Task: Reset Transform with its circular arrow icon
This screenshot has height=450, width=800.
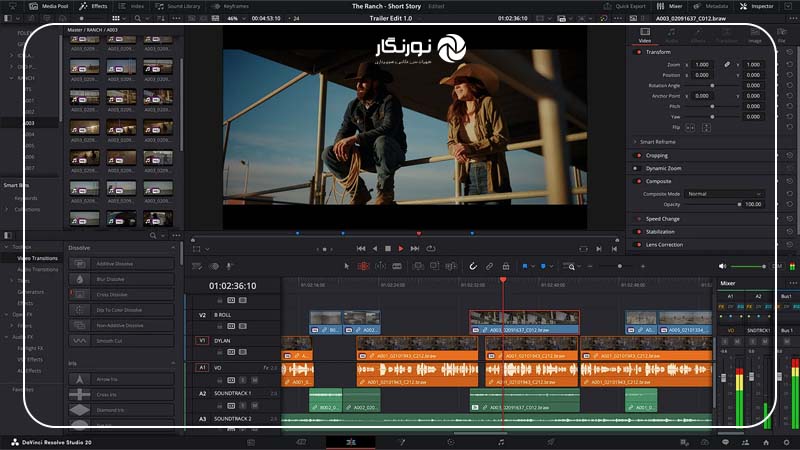Action: 789,52
